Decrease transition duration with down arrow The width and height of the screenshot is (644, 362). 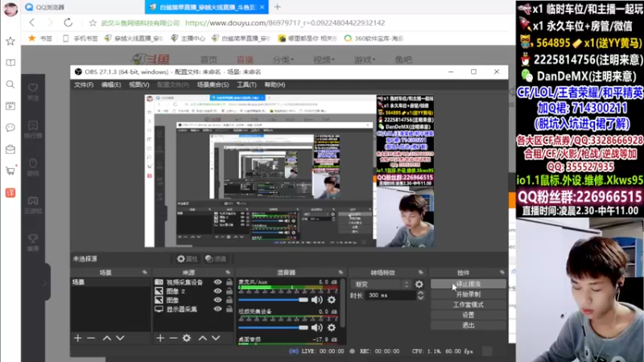(x=420, y=298)
